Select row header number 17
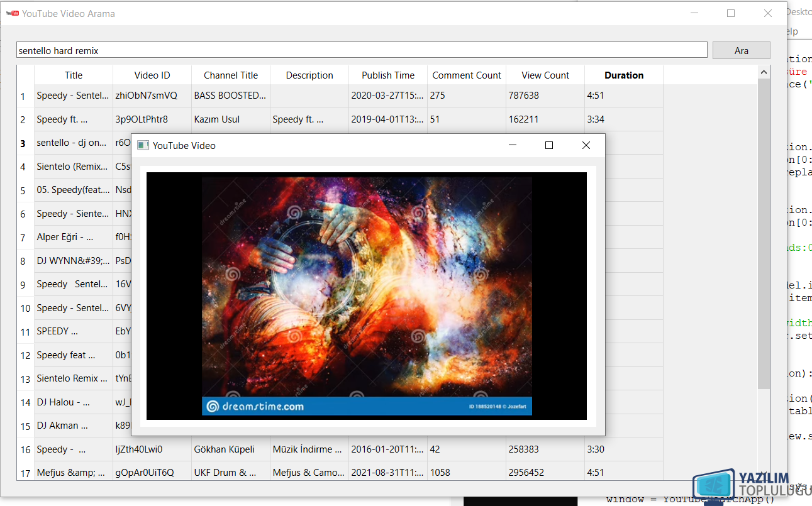This screenshot has width=812, height=506. [x=26, y=473]
